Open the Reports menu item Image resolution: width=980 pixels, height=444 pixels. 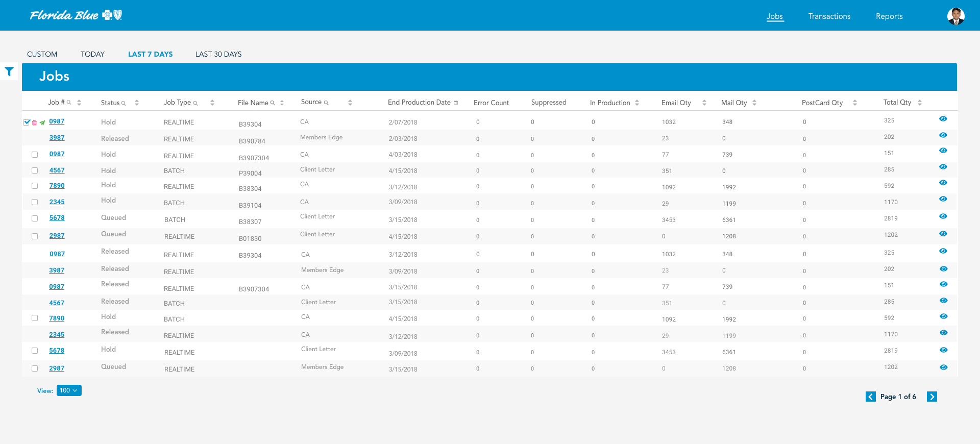pyautogui.click(x=889, y=16)
